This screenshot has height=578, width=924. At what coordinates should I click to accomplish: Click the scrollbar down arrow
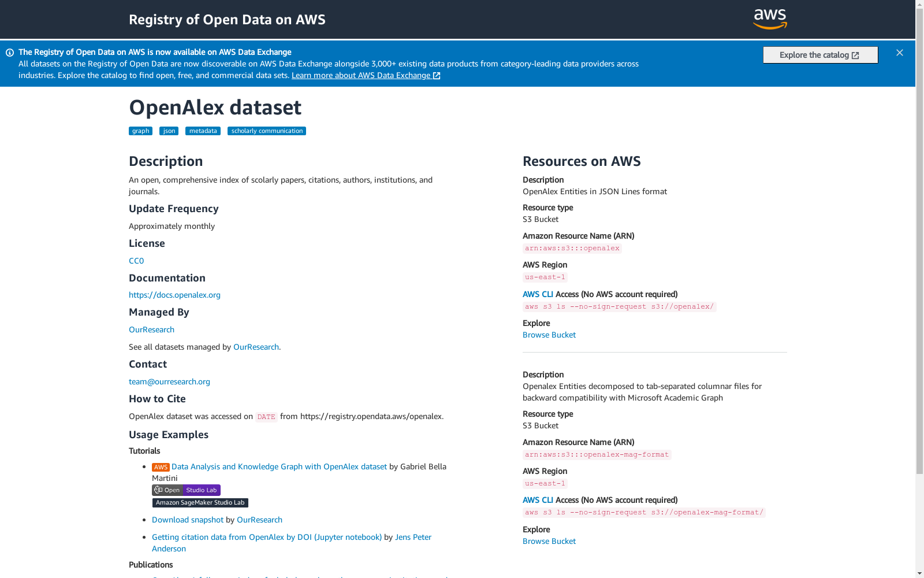[x=919, y=573]
